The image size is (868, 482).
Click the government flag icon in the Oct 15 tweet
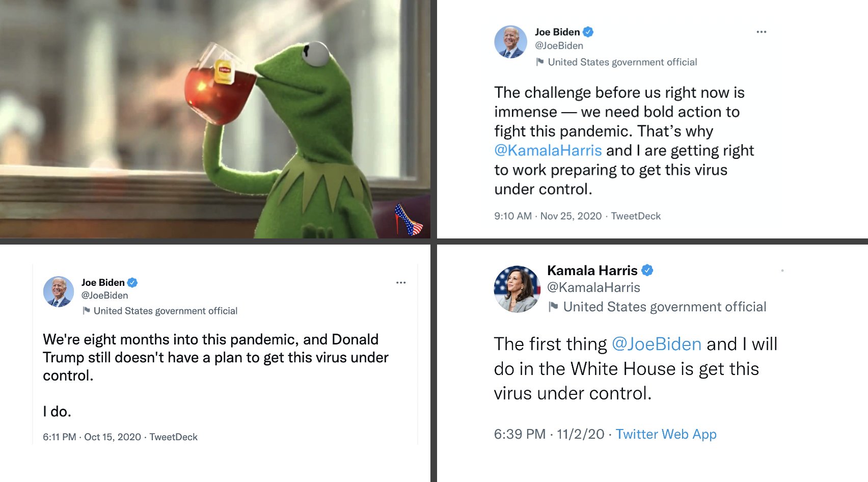click(86, 311)
